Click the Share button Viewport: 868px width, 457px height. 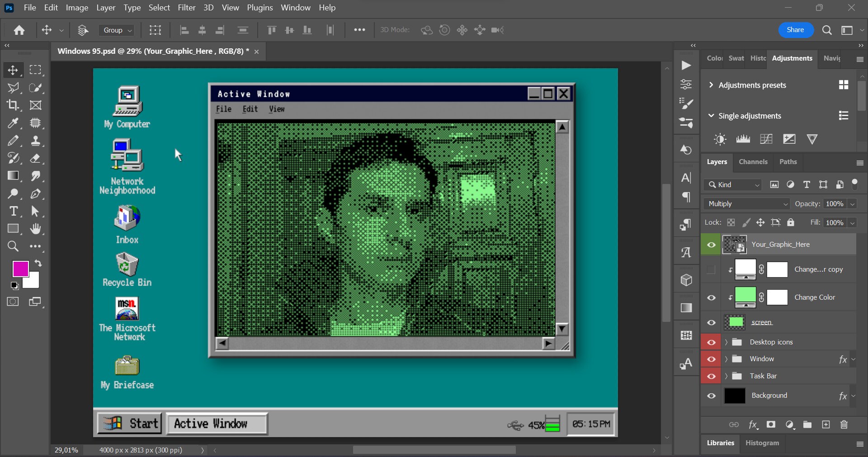(x=795, y=30)
